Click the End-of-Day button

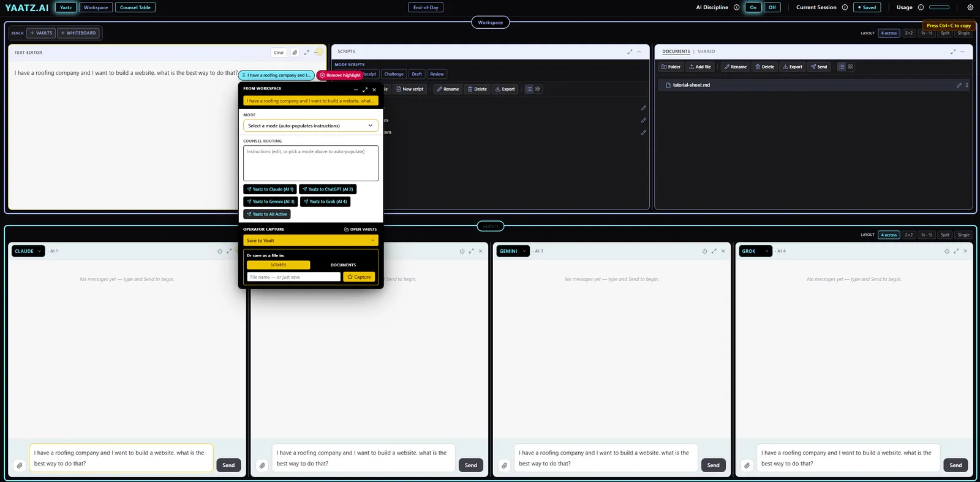(426, 7)
